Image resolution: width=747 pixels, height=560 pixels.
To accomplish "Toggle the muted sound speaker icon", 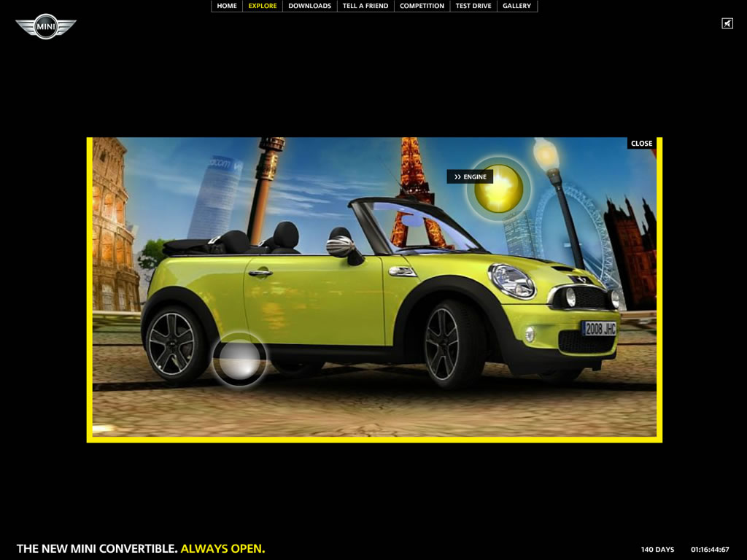I will tap(727, 23).
